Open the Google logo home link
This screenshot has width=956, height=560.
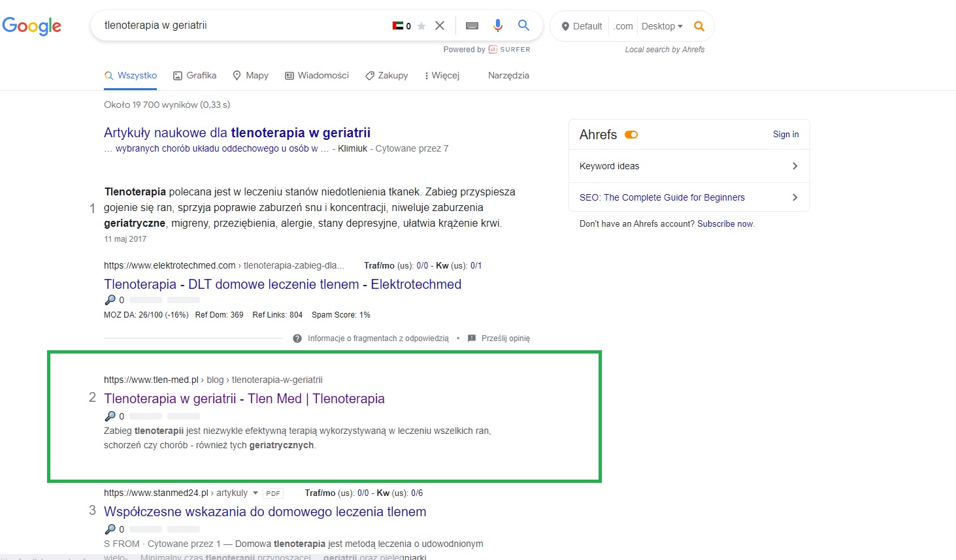pos(32,26)
